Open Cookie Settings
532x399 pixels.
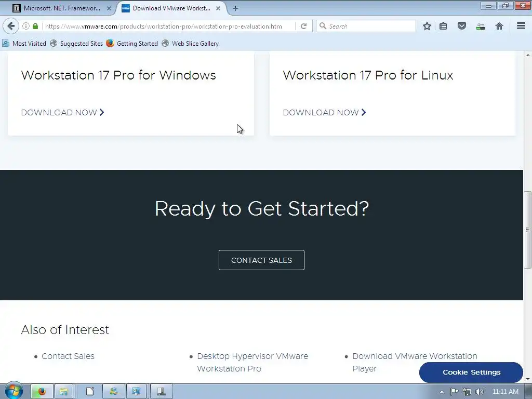point(471,372)
